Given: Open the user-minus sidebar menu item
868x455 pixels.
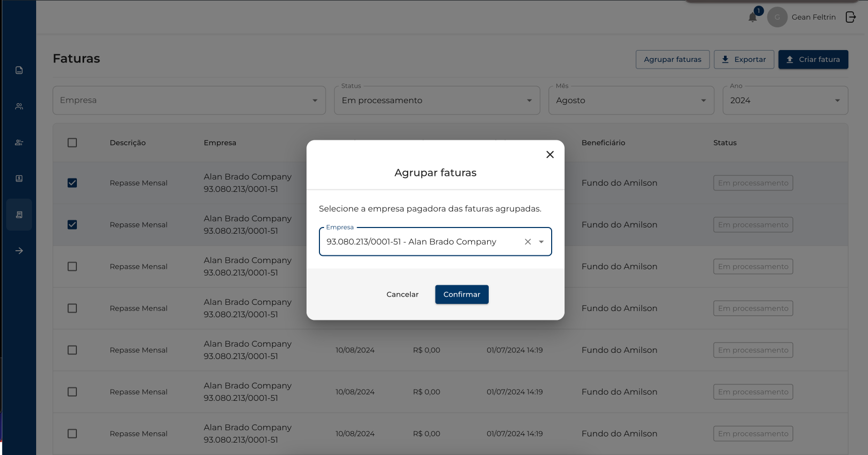Looking at the screenshot, I should tap(19, 142).
